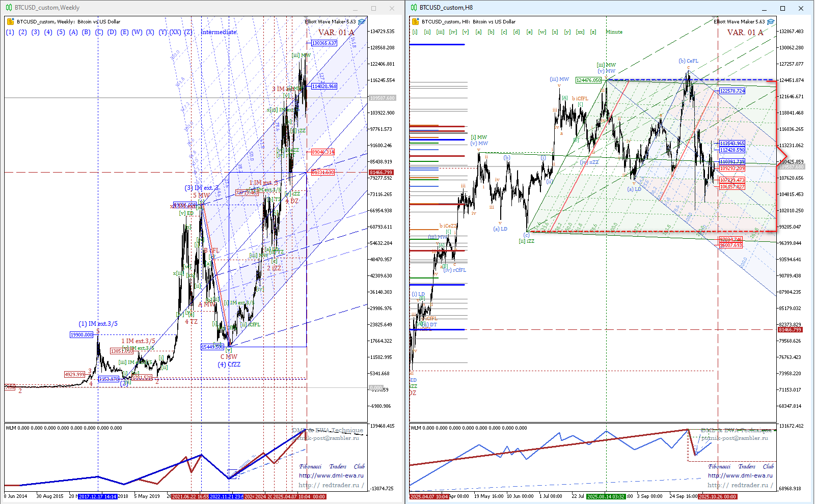Click the Minute wave degree label

614,32
